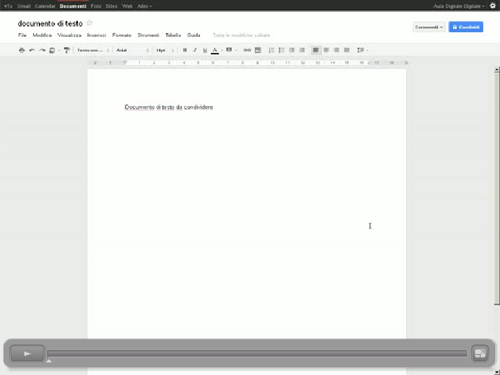Open the Commenti dropdown button
The height and width of the screenshot is (375, 500).
(x=429, y=27)
